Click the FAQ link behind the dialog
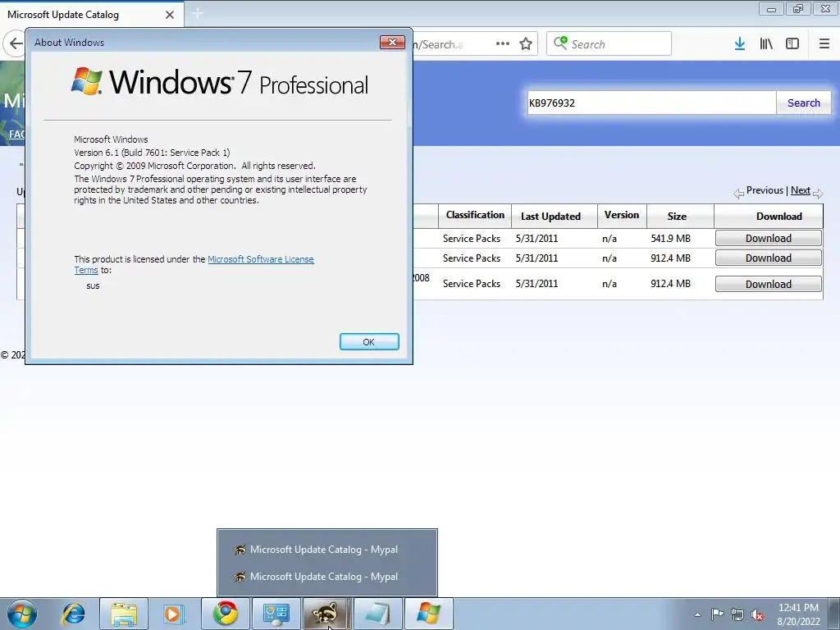Screen dimensions: 840x630 [x=16, y=134]
